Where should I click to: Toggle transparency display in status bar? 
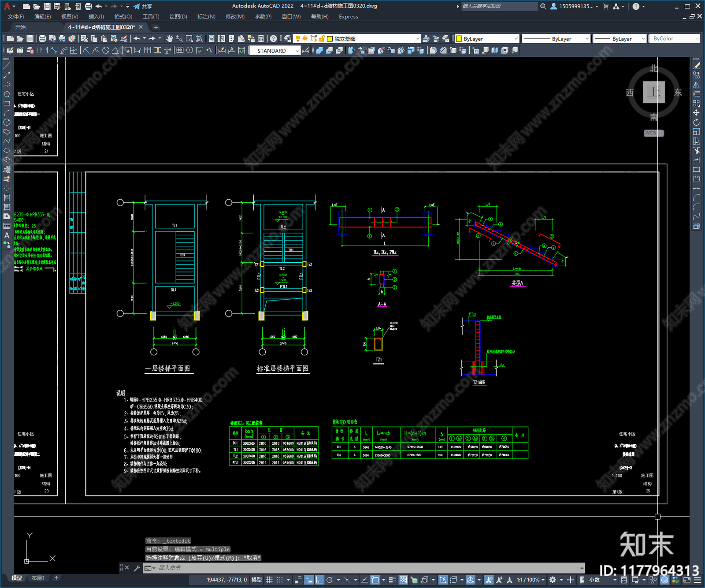click(403, 580)
